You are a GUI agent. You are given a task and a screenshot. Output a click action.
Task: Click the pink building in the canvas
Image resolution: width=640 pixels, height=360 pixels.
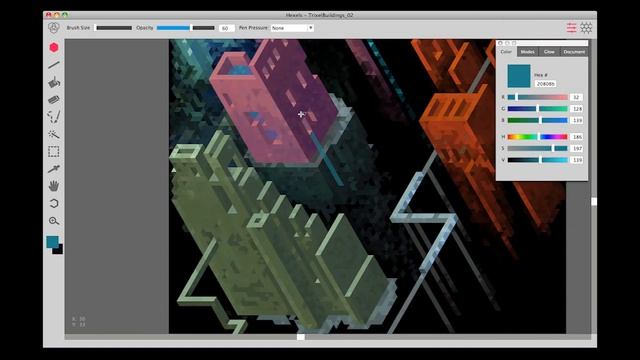[x=273, y=102]
